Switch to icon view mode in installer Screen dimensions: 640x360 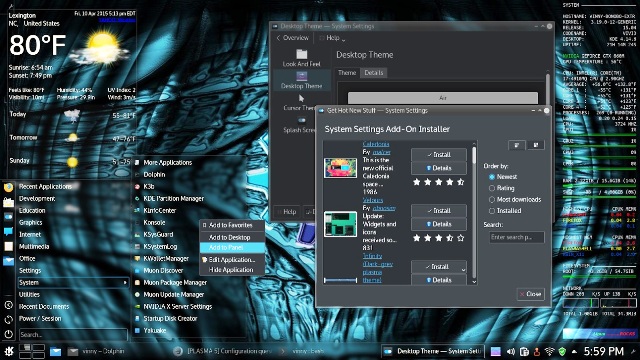(536, 145)
